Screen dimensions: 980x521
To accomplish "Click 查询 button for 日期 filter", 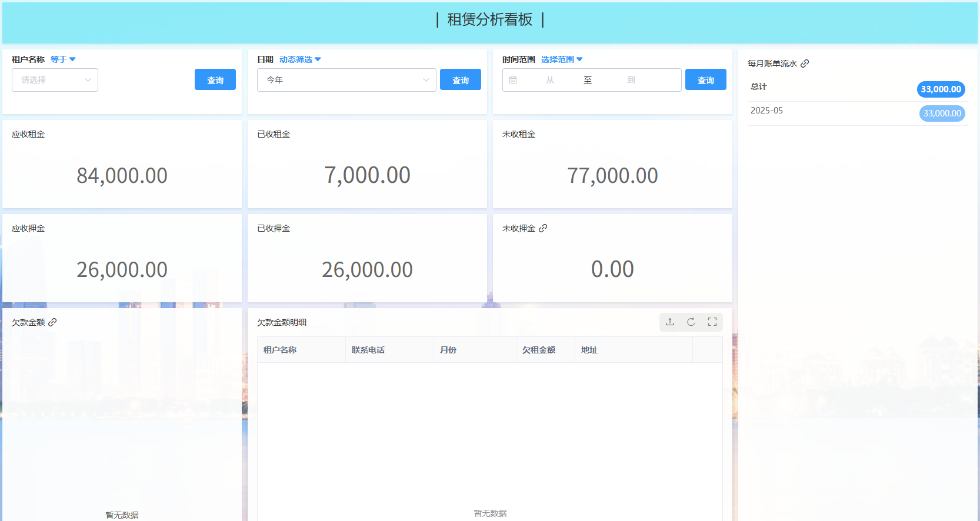I will [460, 80].
